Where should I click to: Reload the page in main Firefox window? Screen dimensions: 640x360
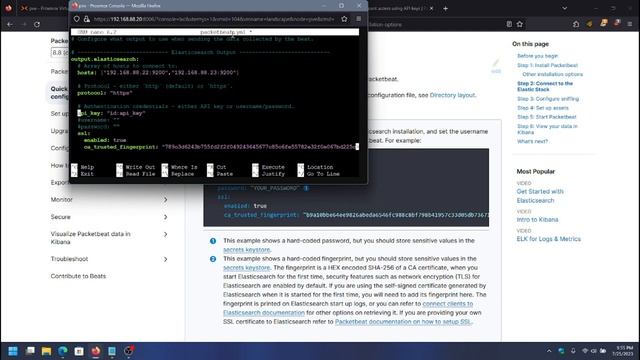[37, 24]
